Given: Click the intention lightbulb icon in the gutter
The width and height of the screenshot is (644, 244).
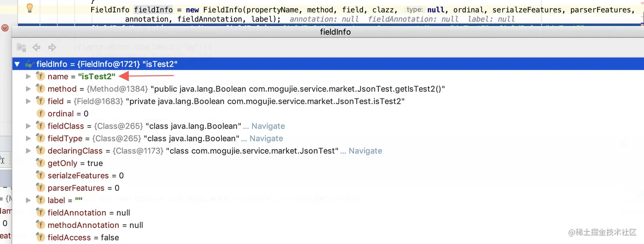Looking at the screenshot, I should (x=29, y=8).
